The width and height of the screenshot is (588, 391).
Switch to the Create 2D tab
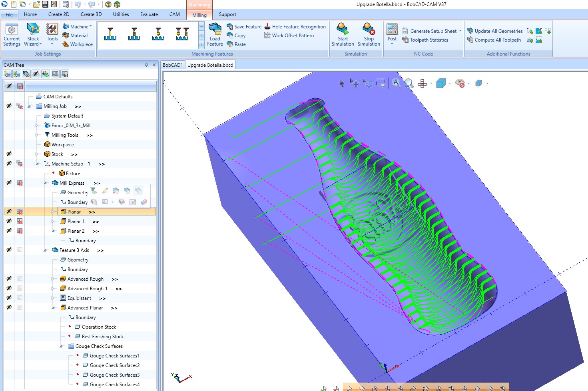(x=59, y=14)
